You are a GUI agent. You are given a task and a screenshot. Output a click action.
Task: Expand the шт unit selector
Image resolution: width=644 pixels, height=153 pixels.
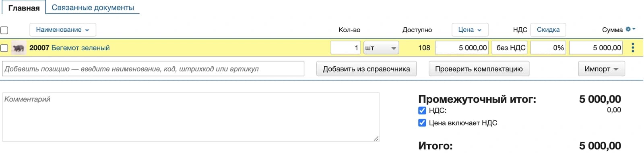click(x=381, y=48)
